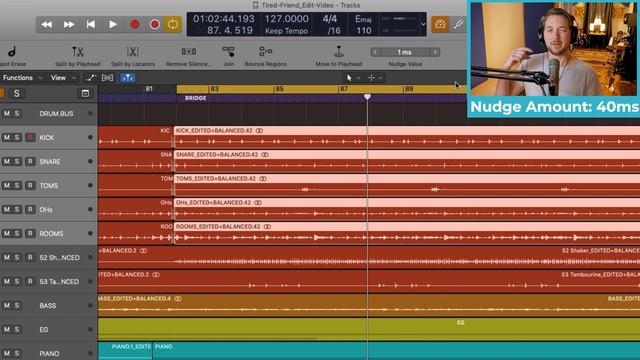The width and height of the screenshot is (640, 360).
Task: Click the Move to Playhead icon
Action: point(338,52)
